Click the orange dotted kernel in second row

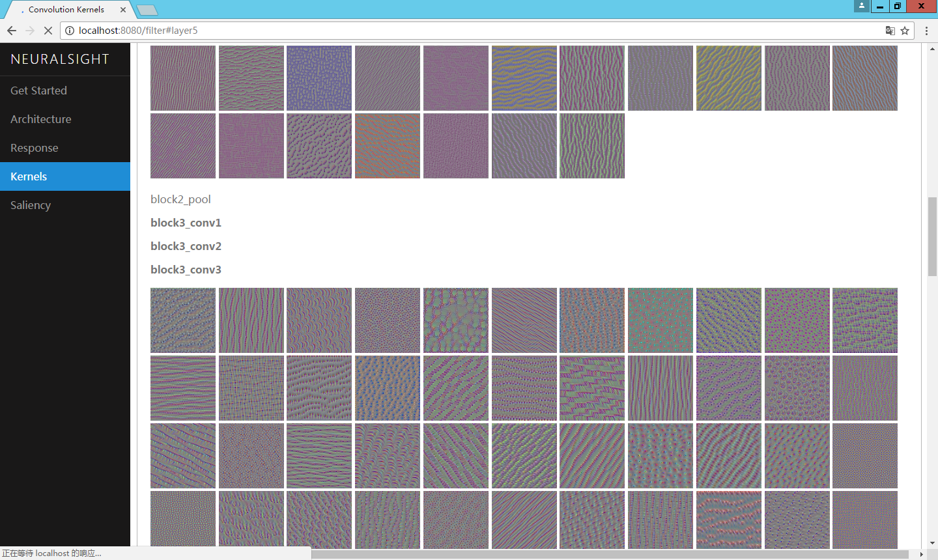tap(388, 146)
